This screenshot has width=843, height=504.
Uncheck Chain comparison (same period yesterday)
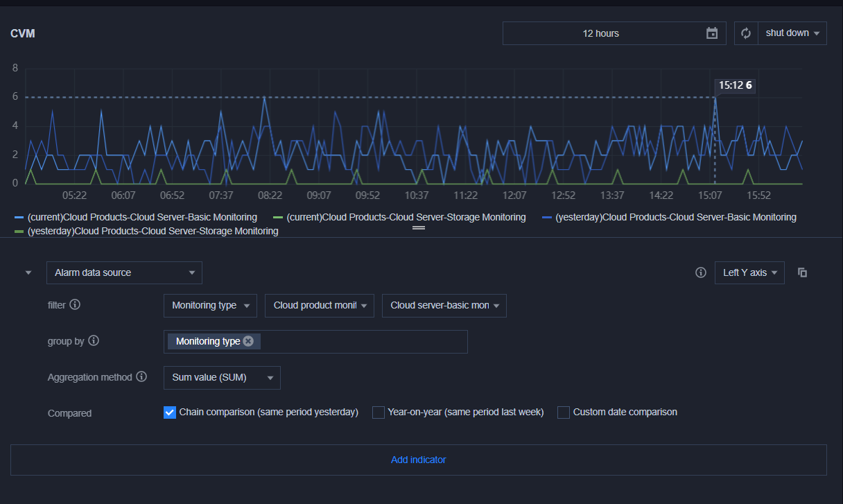pos(170,412)
